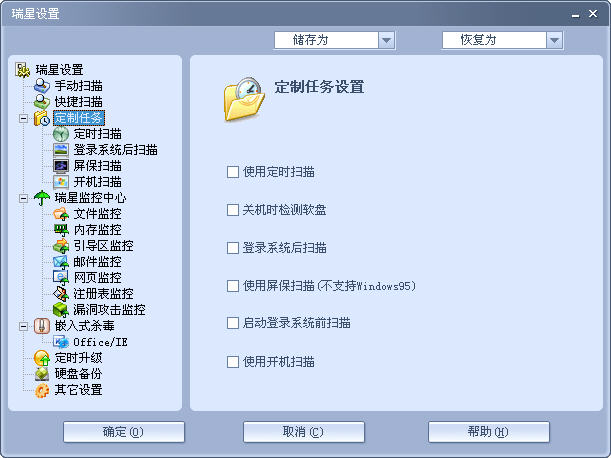Minimize the 瑞星设置 window

coord(576,15)
